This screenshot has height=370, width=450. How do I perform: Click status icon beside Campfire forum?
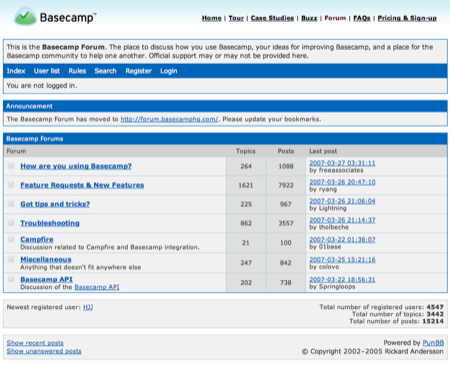(11, 239)
